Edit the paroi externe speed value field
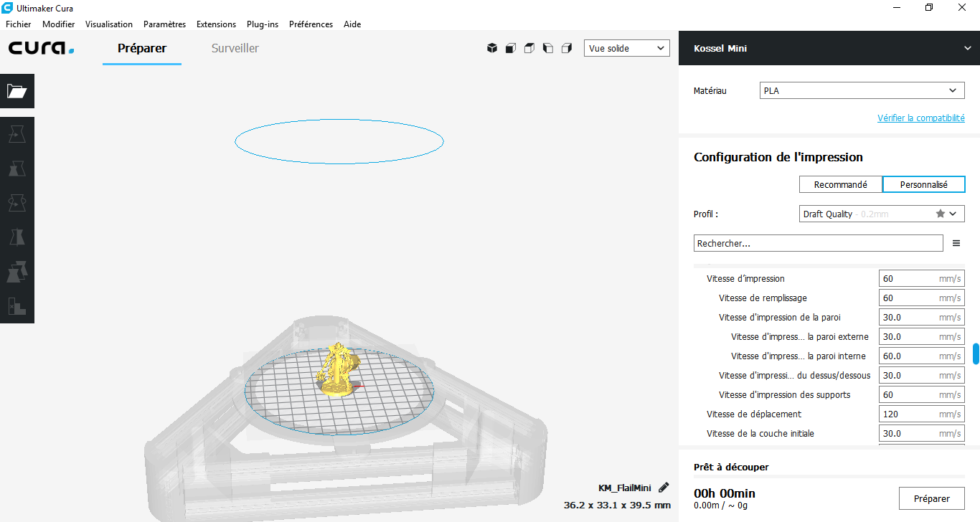The width and height of the screenshot is (980, 522). click(922, 336)
